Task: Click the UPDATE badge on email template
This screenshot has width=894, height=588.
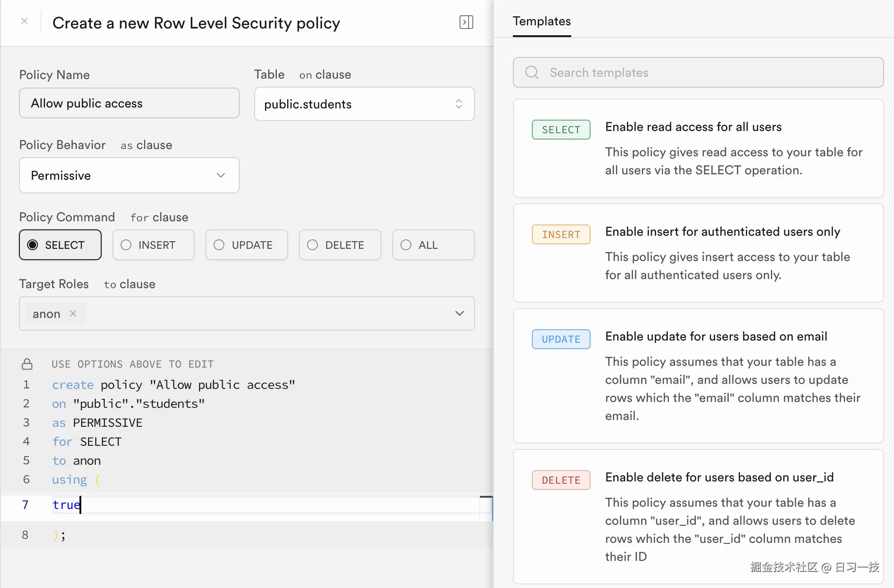Action: coord(561,339)
